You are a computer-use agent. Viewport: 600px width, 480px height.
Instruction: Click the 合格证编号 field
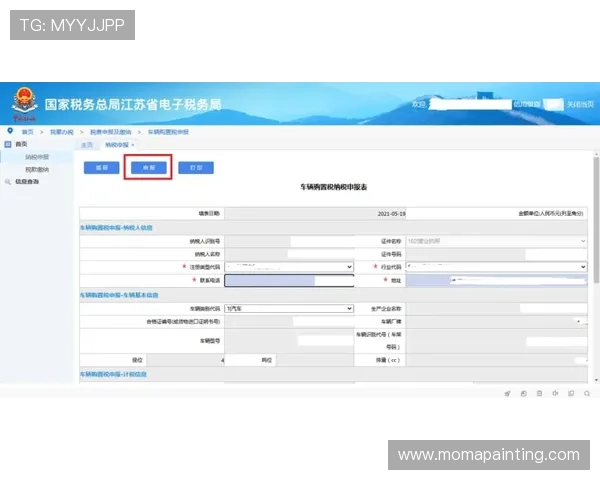pyautogui.click(x=289, y=322)
